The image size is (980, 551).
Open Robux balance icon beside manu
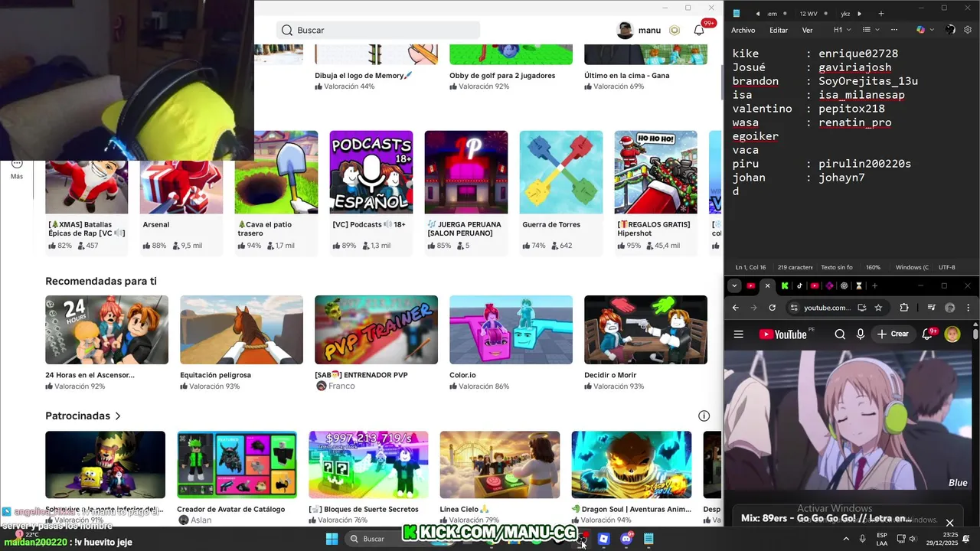675,30
